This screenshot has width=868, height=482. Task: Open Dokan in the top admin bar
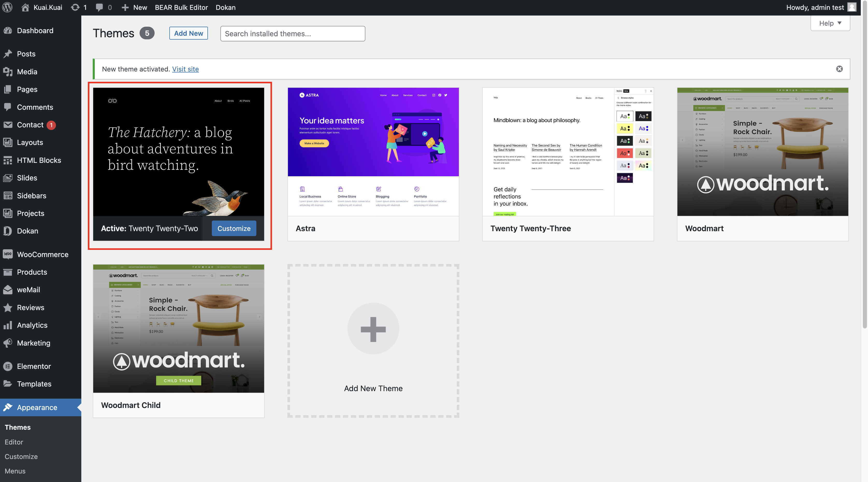(226, 8)
